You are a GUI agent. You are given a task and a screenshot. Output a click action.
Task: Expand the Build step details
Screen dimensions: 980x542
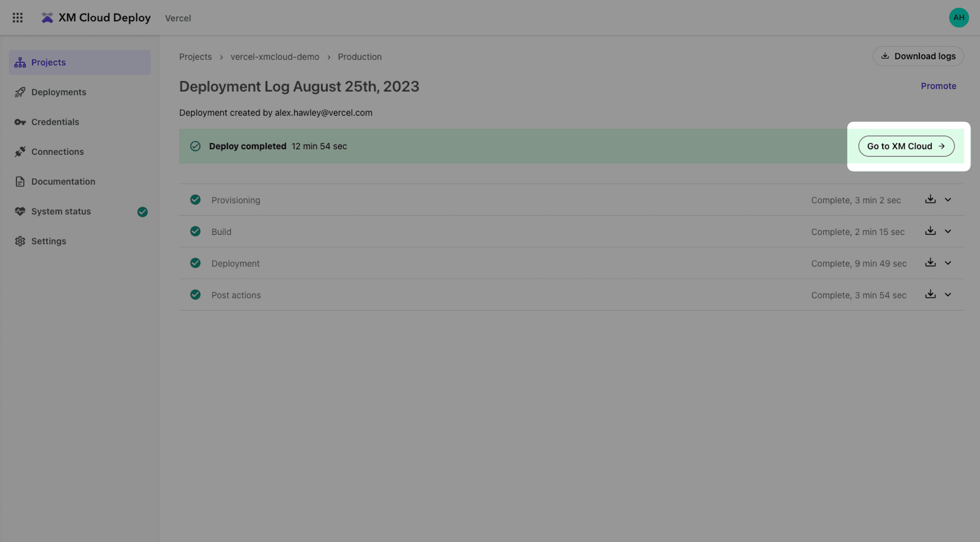coord(948,232)
